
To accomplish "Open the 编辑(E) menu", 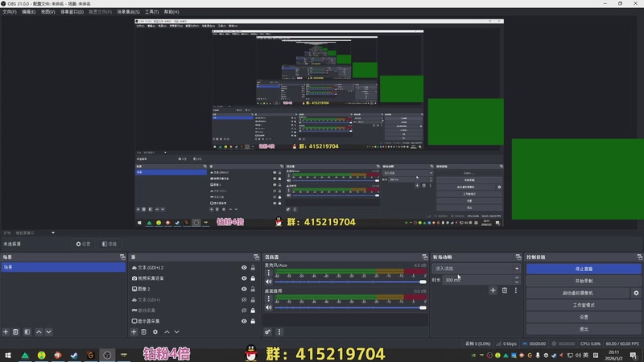I will (x=28, y=12).
